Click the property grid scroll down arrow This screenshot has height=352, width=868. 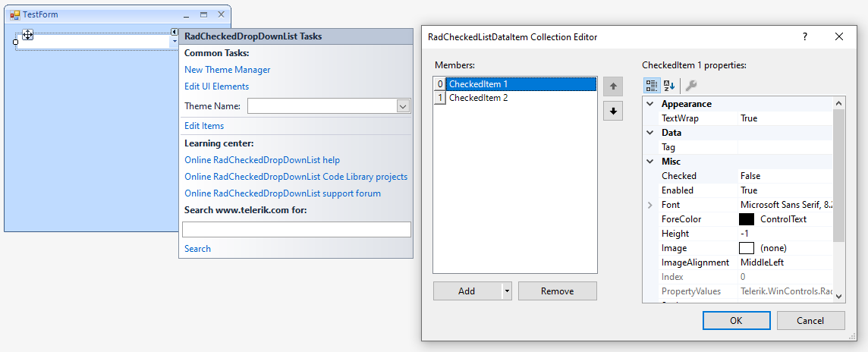pos(838,297)
